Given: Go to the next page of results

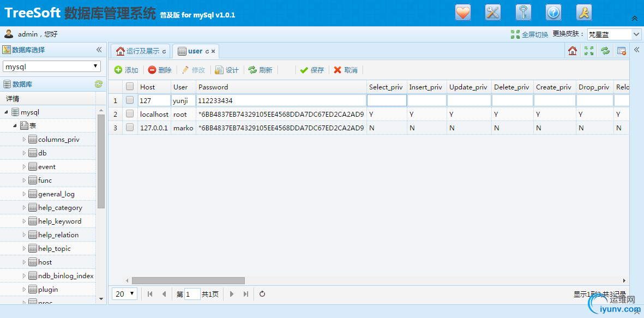Looking at the screenshot, I should (232, 294).
